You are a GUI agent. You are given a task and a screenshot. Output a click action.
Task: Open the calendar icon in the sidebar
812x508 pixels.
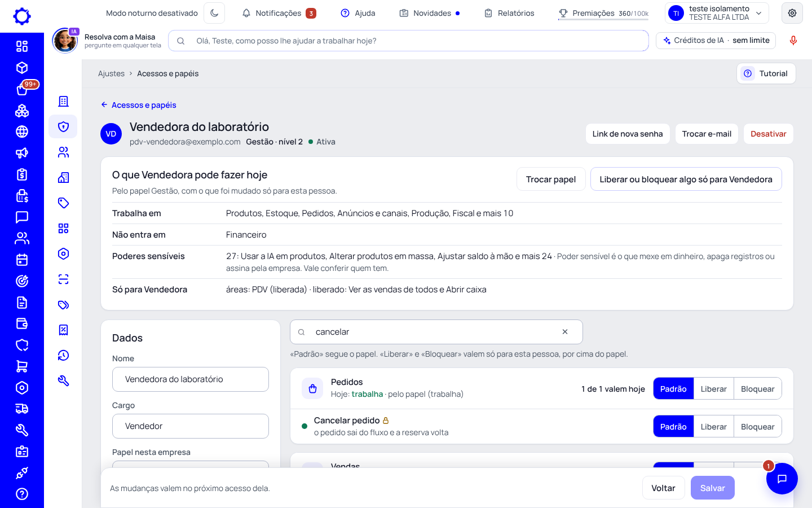pos(22,260)
